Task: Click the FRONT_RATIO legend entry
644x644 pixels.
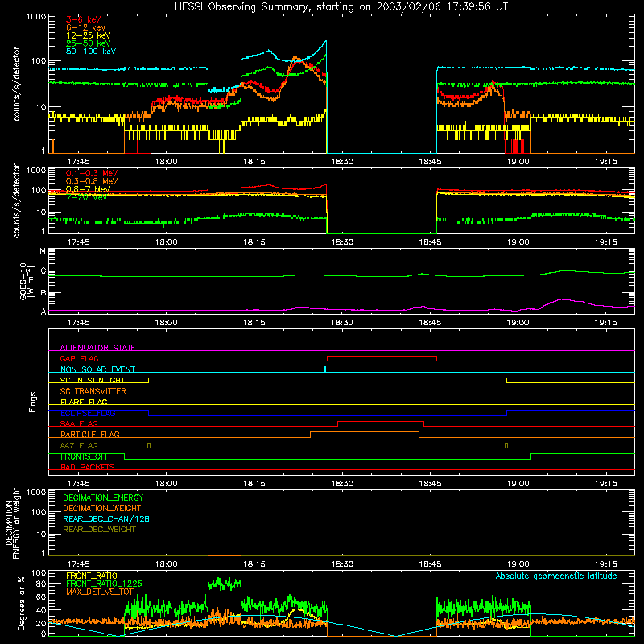Action: 92,576
